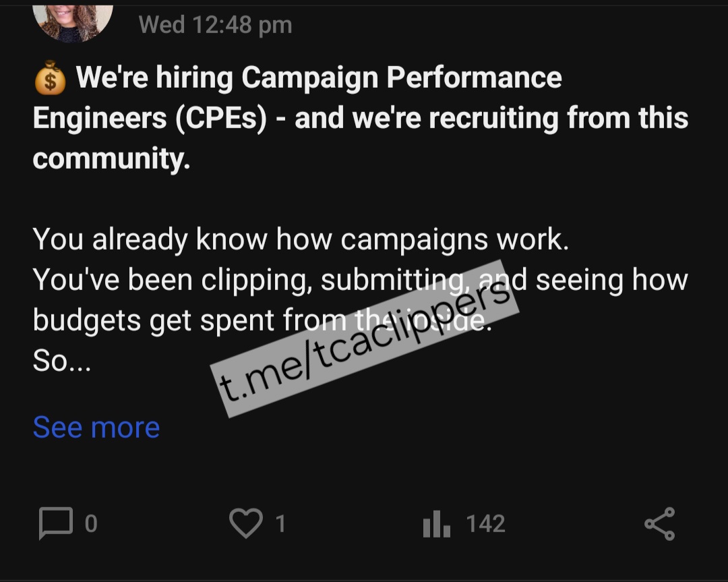Click the money bag emoji
Viewport: 728px width, 582px height.
[50, 79]
